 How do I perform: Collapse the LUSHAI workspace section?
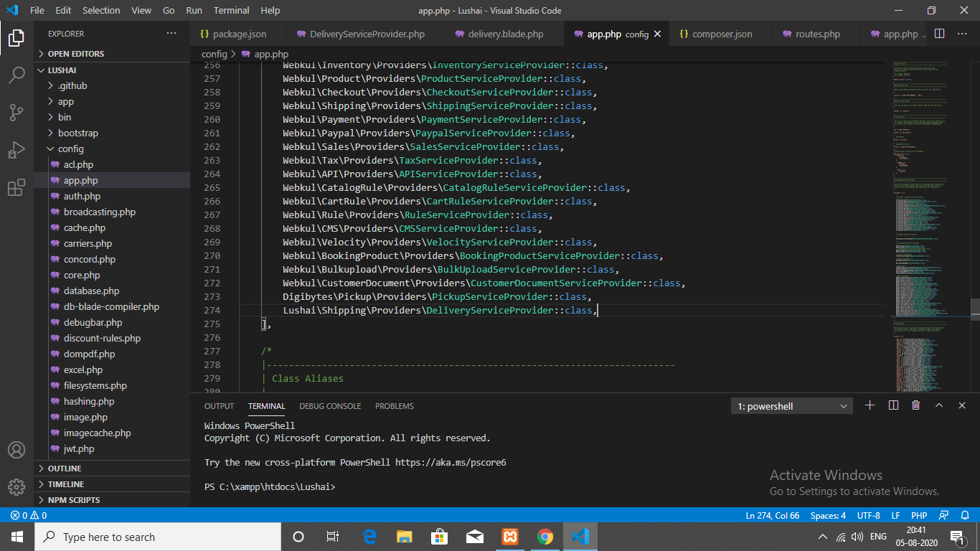pyautogui.click(x=112, y=70)
